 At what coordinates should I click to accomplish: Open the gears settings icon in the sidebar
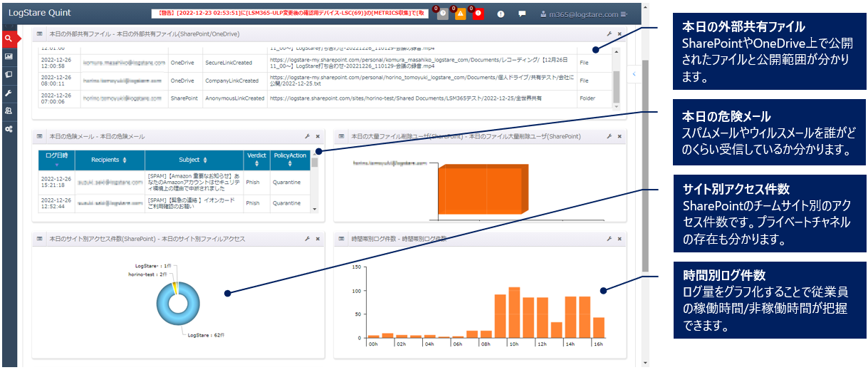point(9,129)
